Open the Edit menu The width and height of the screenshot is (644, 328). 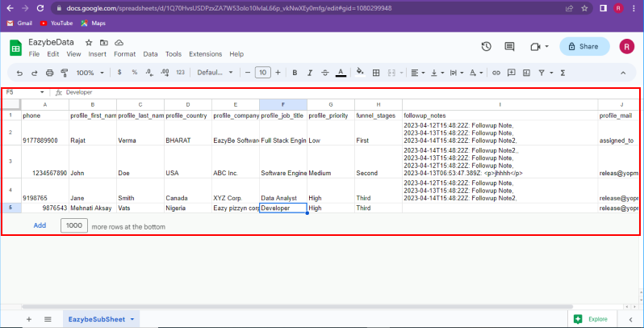(x=53, y=54)
